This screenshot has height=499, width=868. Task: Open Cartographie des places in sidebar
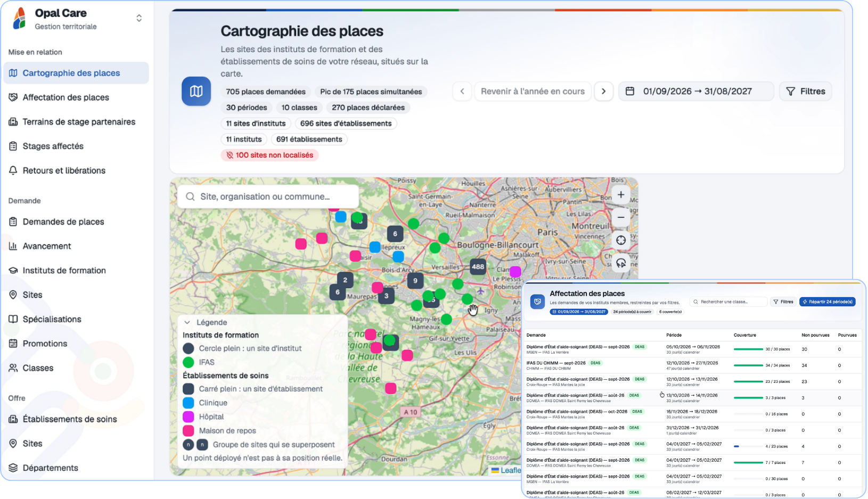pyautogui.click(x=76, y=73)
